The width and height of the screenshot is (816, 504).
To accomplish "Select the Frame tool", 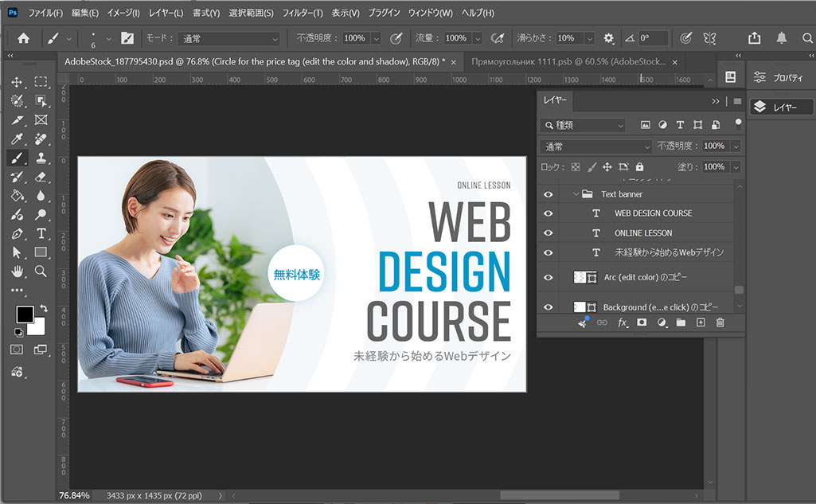I will tap(41, 119).
